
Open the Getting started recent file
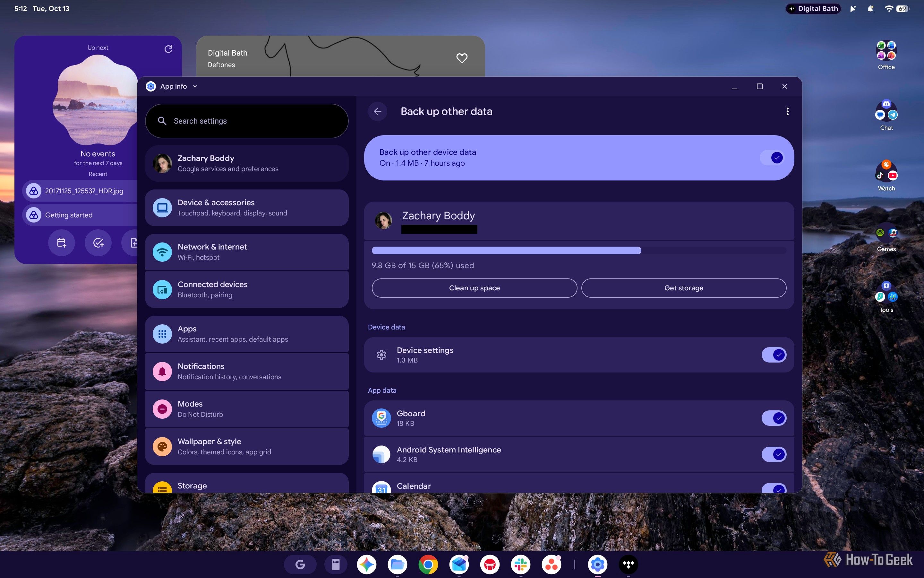[x=80, y=215]
